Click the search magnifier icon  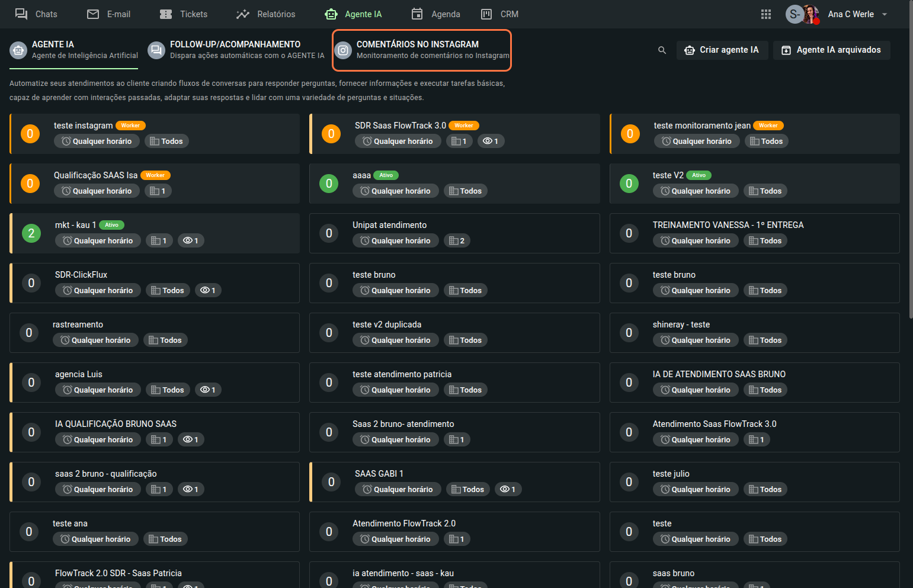662,50
